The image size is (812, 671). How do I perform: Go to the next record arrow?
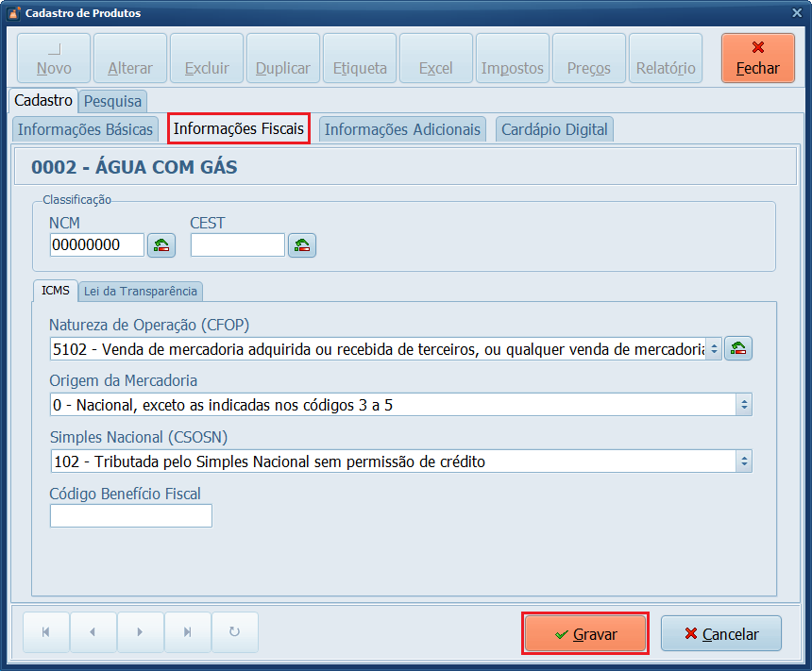click(140, 632)
